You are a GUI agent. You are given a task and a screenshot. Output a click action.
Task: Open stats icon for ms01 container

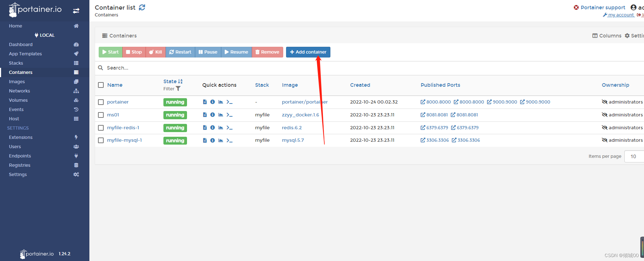[221, 115]
